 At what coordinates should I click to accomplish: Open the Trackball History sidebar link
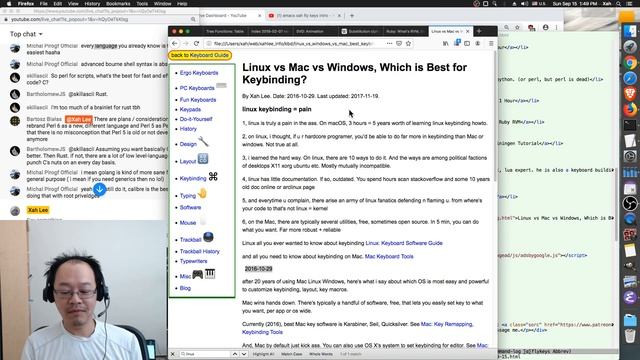pyautogui.click(x=200, y=251)
